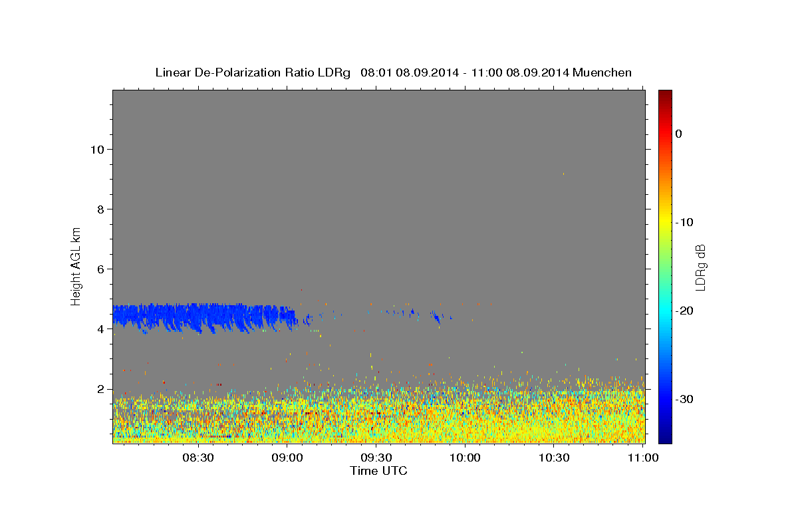The width and height of the screenshot is (798, 532).
Task: Click the height tick label 6
Action: click(x=100, y=269)
